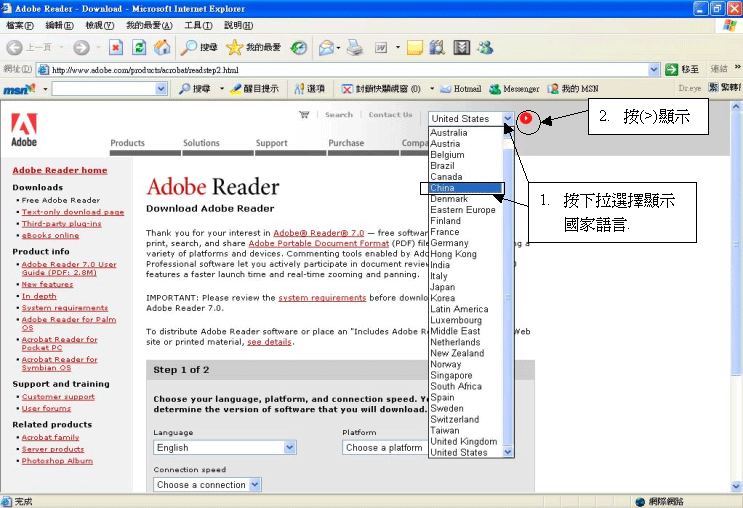Open Messenger from the MSN toolbar

click(514, 89)
